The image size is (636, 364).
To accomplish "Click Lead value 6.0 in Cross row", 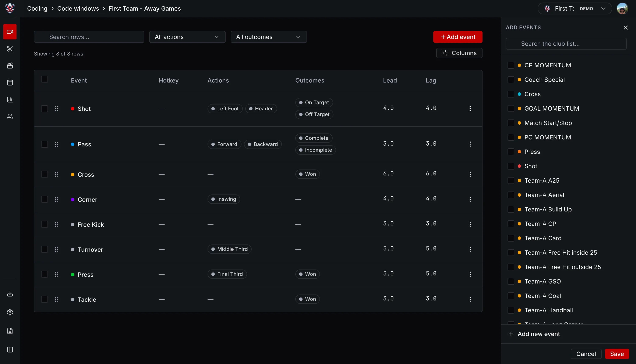I will (x=388, y=174).
